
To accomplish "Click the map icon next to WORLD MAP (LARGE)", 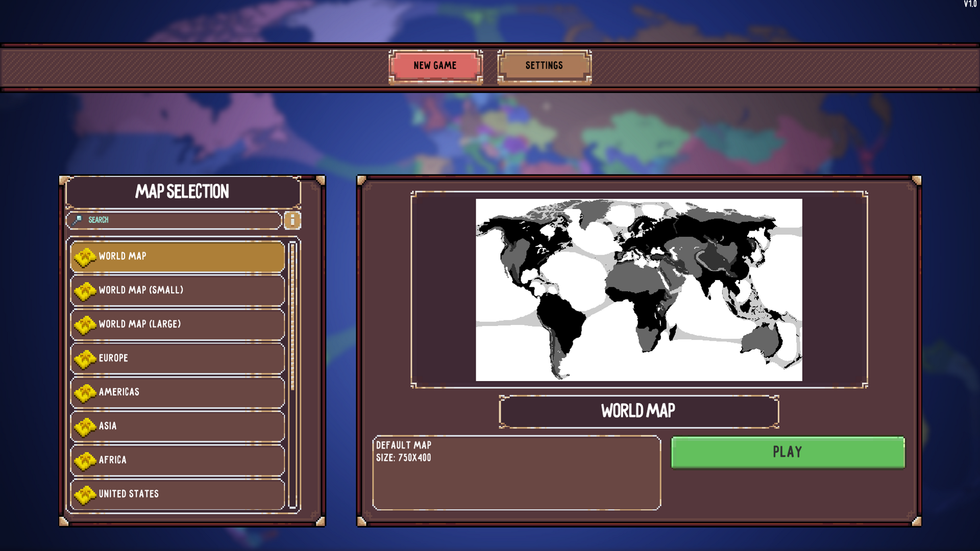I will click(86, 324).
